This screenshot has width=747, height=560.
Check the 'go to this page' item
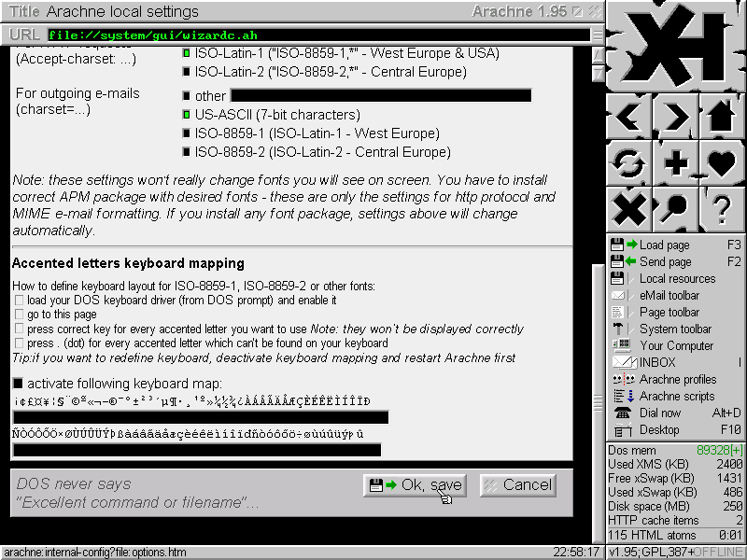19,314
